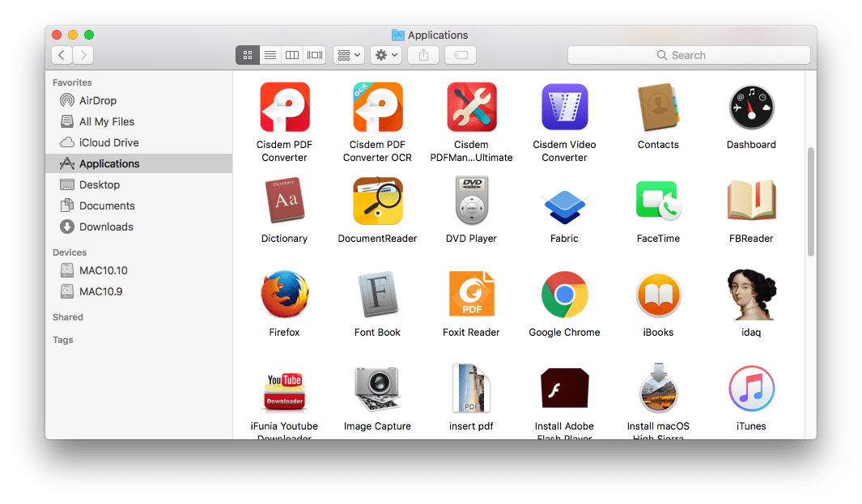The height and width of the screenshot is (504, 862).
Task: Select Cisdem Video Converter icon
Action: coord(565,108)
